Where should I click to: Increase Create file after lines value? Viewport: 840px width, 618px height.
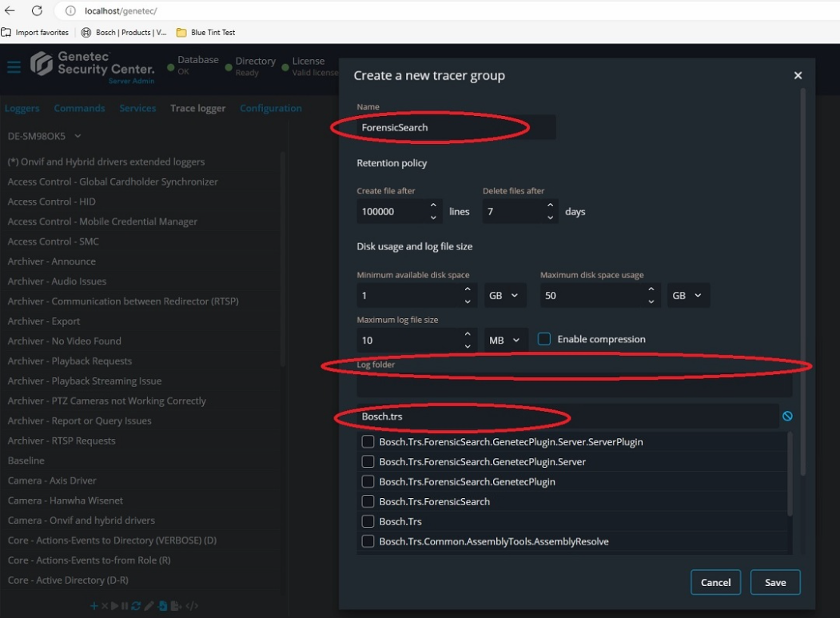(433, 205)
